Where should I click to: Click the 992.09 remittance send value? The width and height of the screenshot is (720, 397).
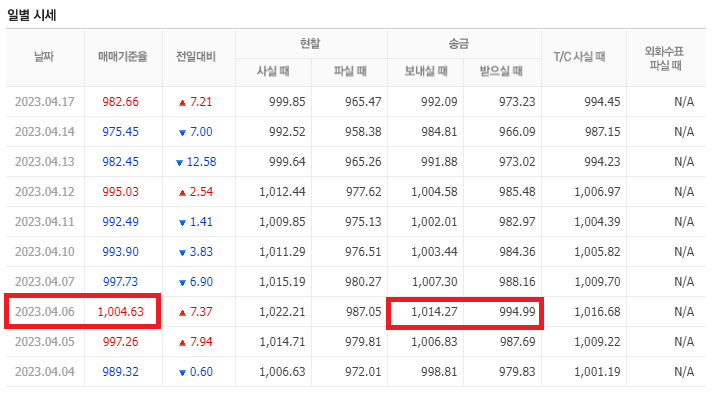(x=439, y=101)
